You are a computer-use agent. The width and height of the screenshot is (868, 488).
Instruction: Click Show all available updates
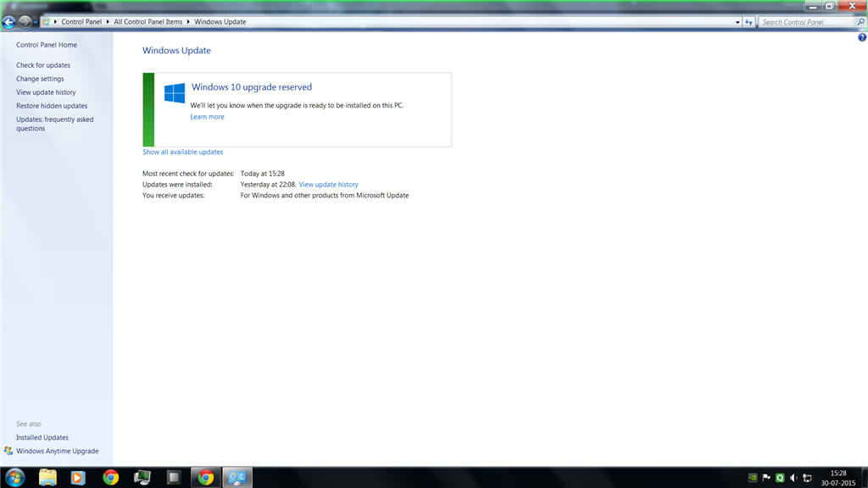[x=183, y=152]
